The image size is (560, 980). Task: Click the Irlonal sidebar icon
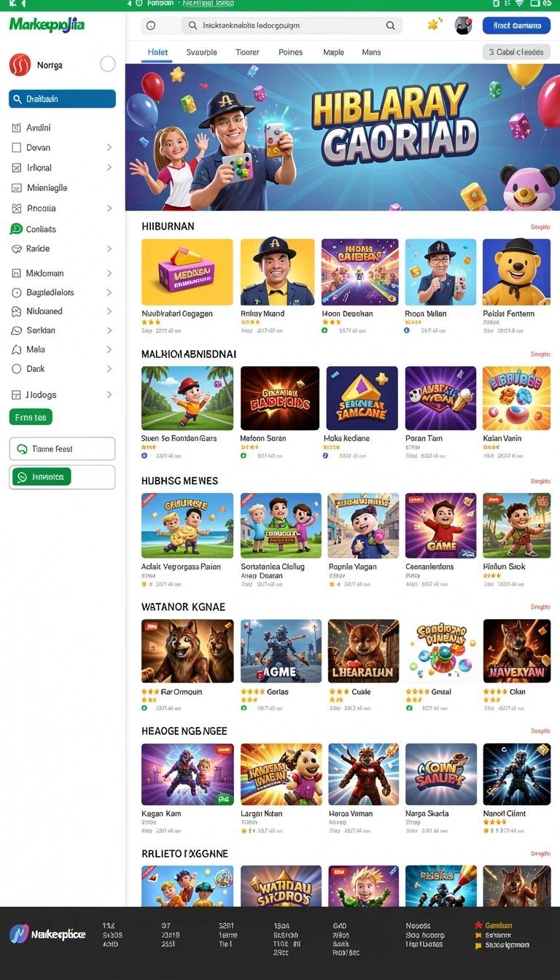16,168
